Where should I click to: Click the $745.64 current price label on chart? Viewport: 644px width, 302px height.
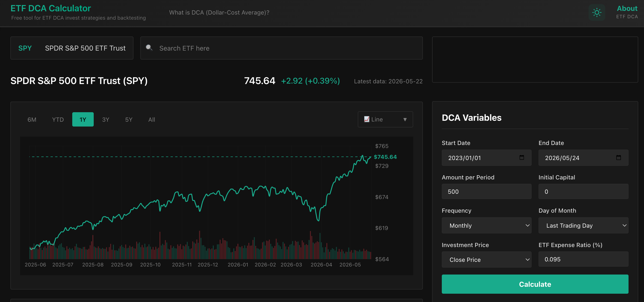tap(385, 157)
